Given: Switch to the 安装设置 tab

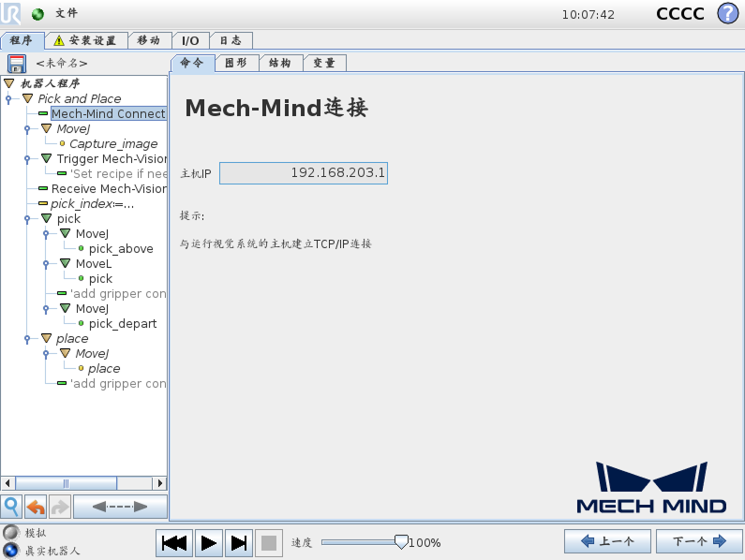Looking at the screenshot, I should 86,40.
